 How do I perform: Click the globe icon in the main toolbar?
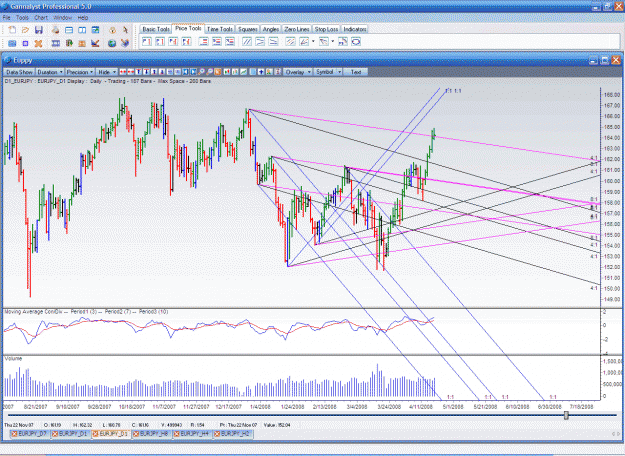point(112,43)
